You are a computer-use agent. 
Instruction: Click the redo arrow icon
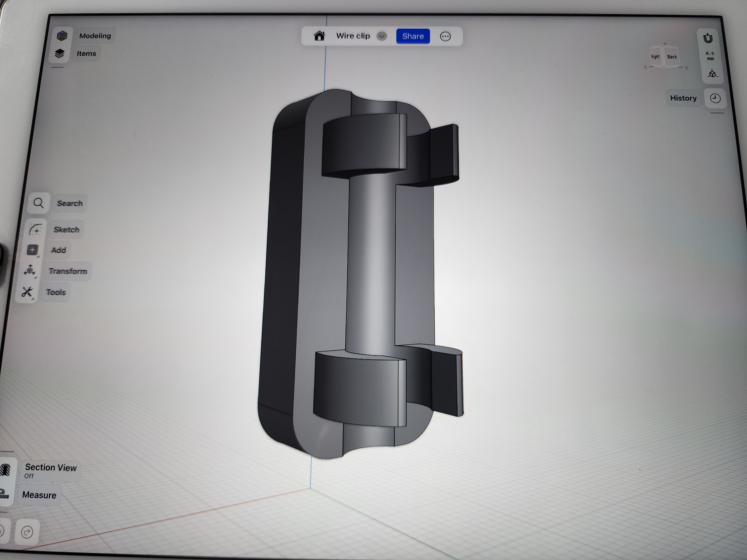[x=27, y=532]
